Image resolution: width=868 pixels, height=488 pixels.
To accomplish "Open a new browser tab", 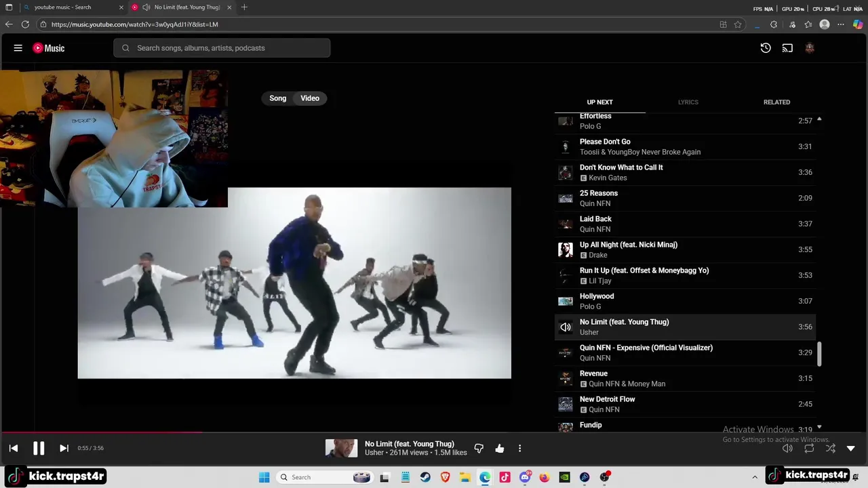I will 244,7.
